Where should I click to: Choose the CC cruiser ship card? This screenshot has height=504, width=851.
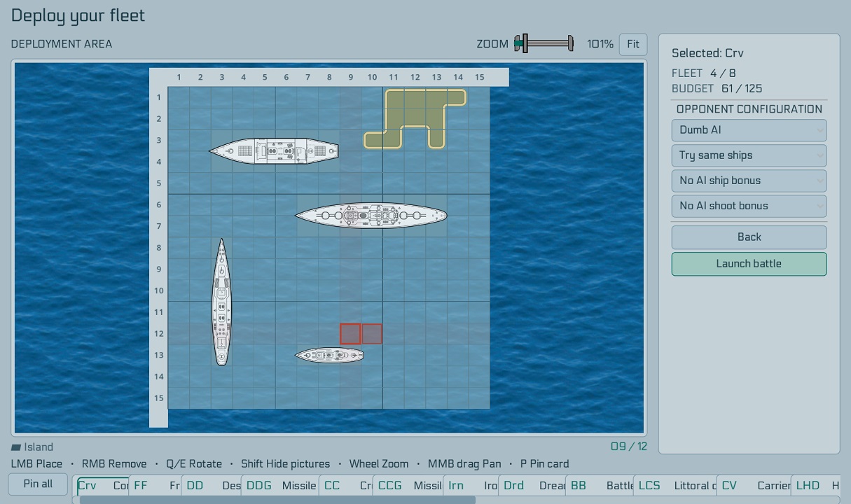345,485
